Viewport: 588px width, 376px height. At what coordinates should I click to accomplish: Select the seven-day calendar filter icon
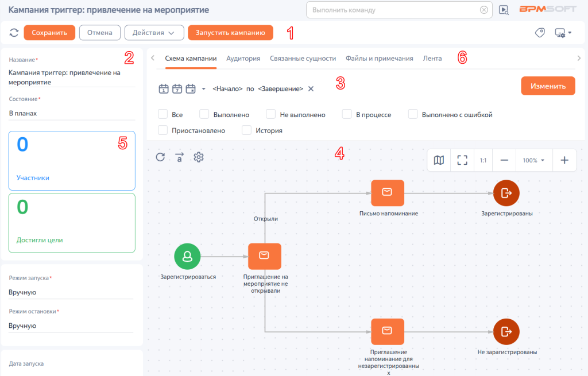pos(177,89)
